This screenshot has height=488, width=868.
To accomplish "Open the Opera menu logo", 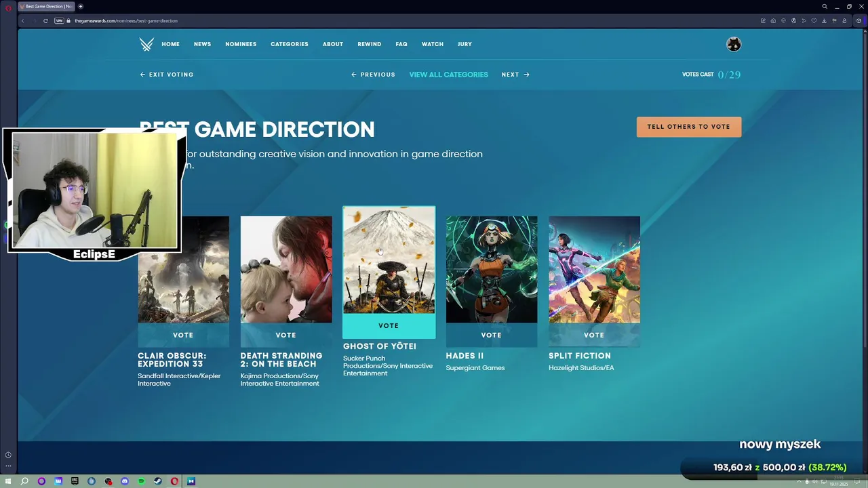I will (8, 7).
